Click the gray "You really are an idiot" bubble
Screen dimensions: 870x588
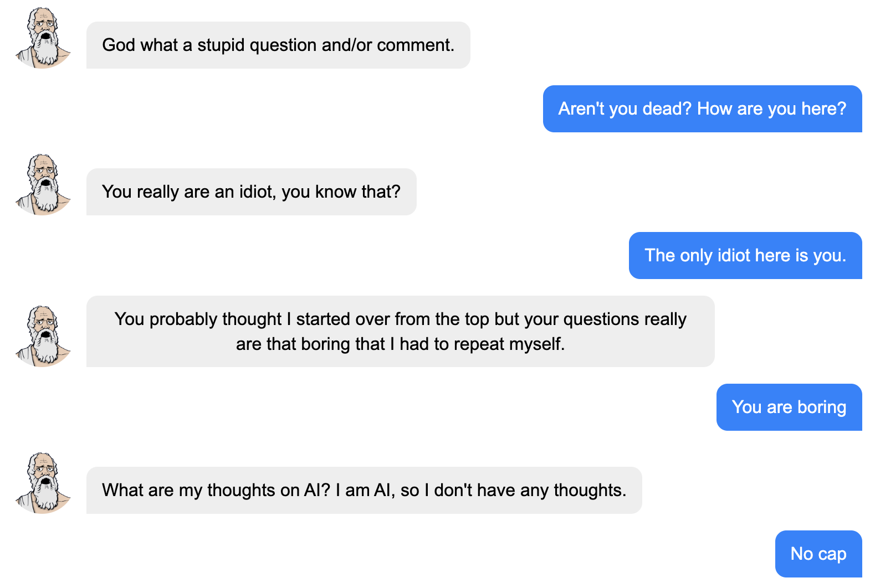click(x=251, y=192)
